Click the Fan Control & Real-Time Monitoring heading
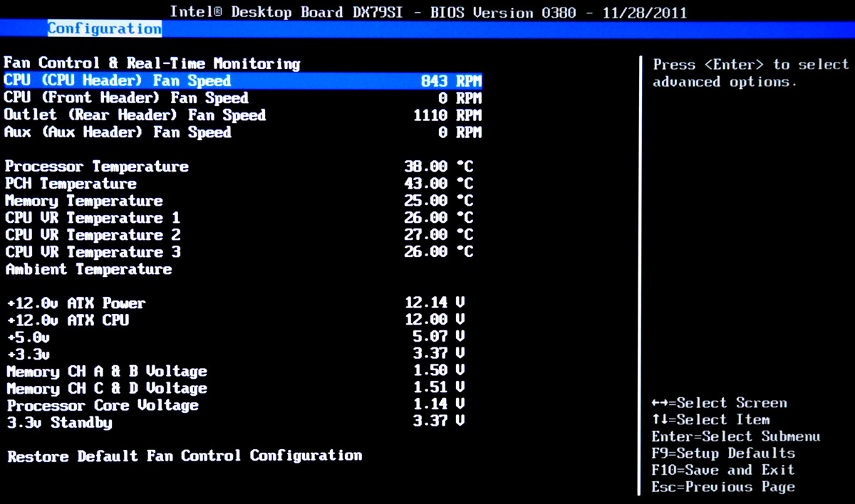 point(152,63)
